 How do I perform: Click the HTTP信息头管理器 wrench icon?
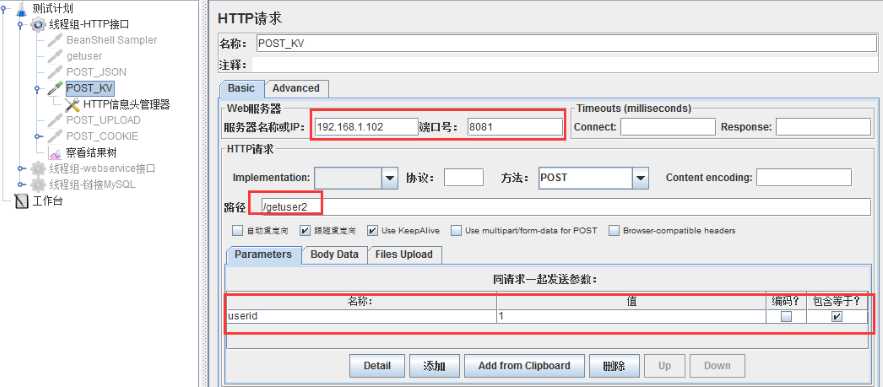[73, 104]
